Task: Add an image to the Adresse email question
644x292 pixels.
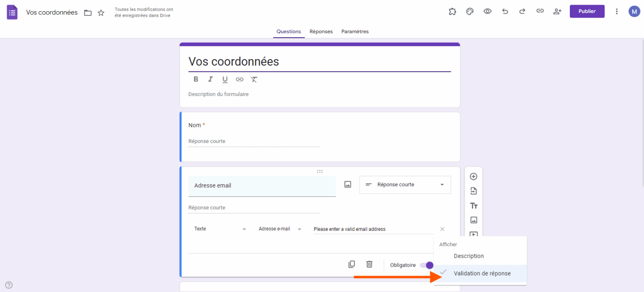Action: [347, 184]
